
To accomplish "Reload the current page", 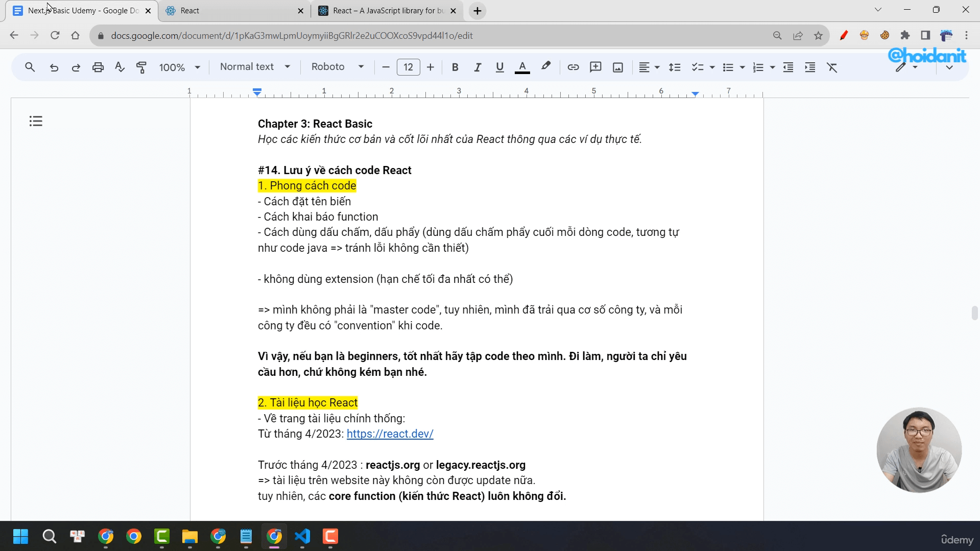I will pyautogui.click(x=55, y=35).
